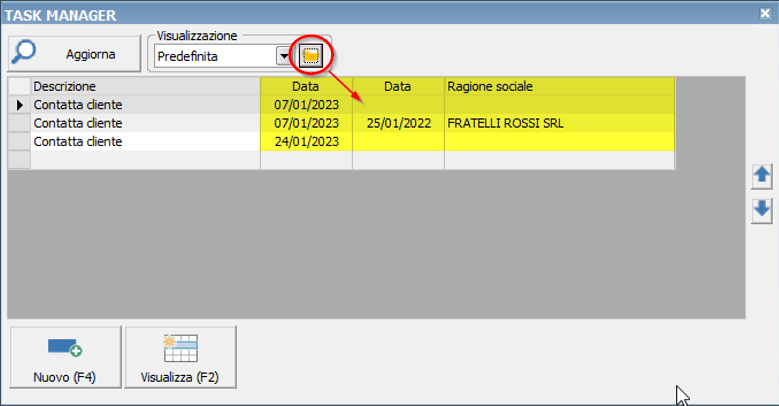Click the Ragione sociale column header
Viewport: 779px width, 406px height.
559,87
